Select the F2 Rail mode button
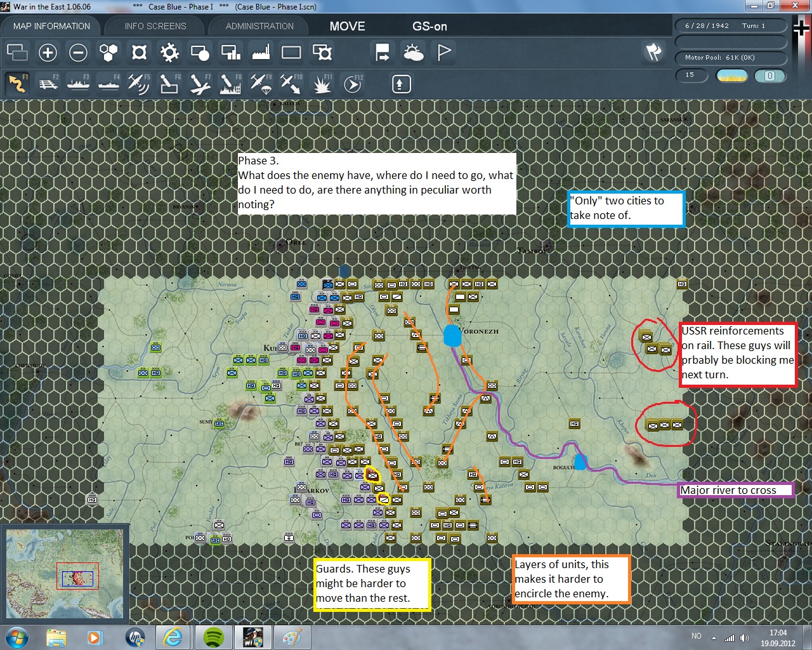812x650 pixels. [x=48, y=84]
